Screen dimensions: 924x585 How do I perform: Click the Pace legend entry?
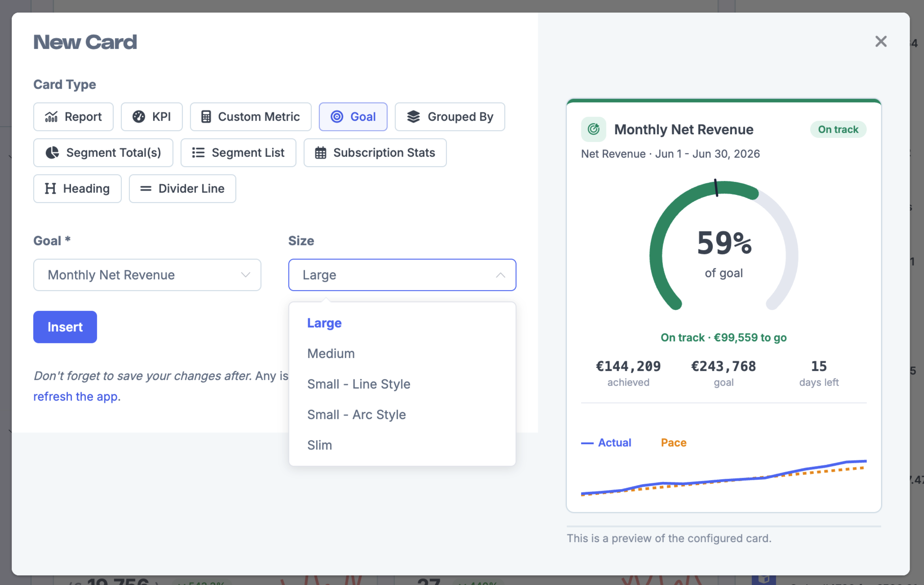click(x=673, y=443)
